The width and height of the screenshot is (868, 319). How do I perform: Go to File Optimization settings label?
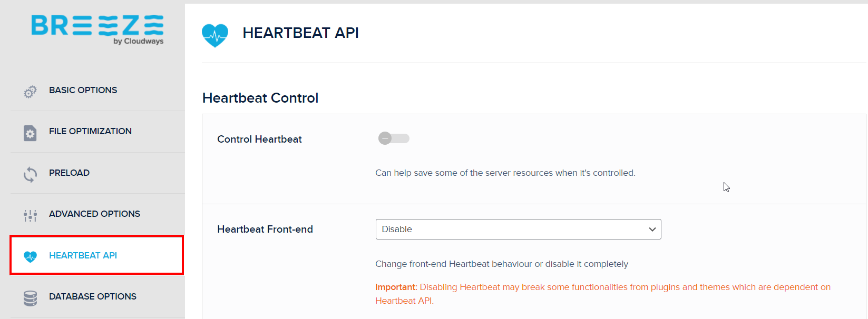(x=90, y=131)
